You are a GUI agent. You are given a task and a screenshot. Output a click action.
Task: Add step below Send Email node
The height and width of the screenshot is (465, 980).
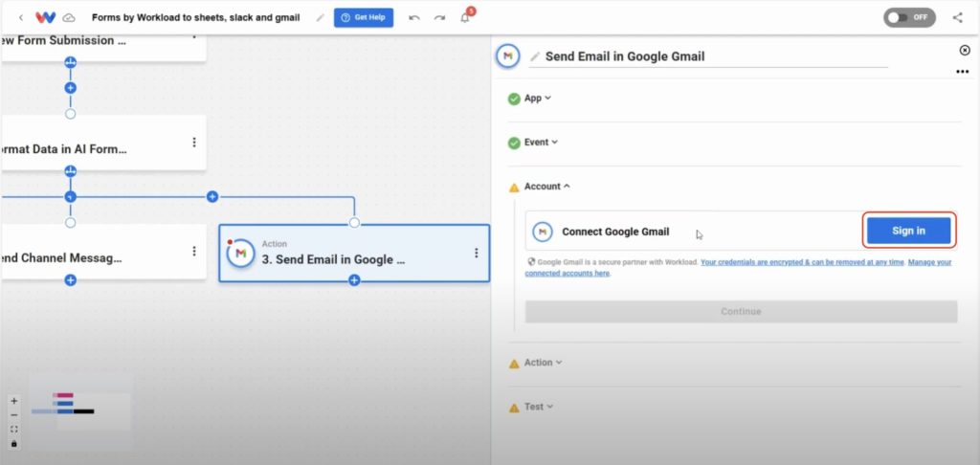[x=354, y=280]
